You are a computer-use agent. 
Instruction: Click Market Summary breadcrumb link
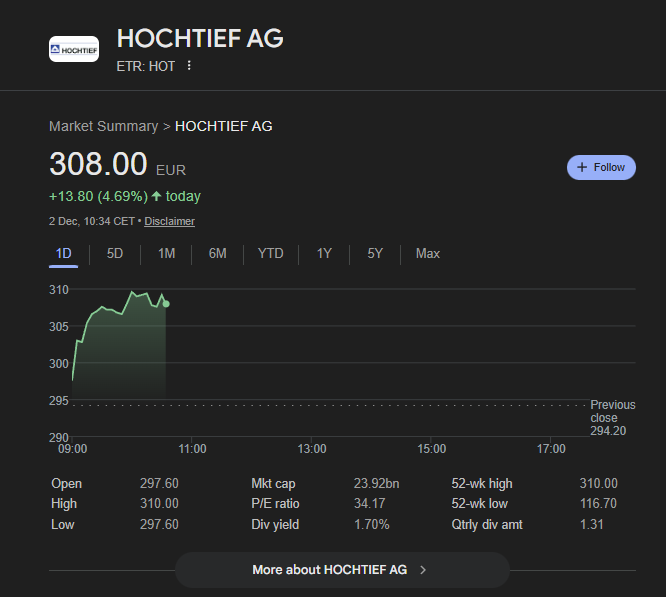(103, 126)
